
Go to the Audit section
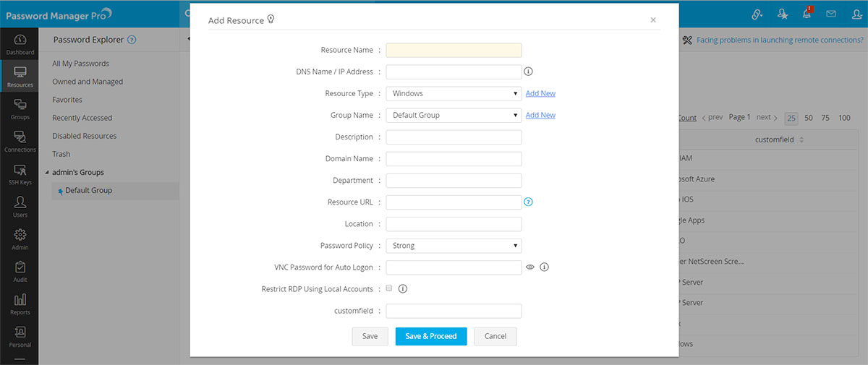pos(20,271)
